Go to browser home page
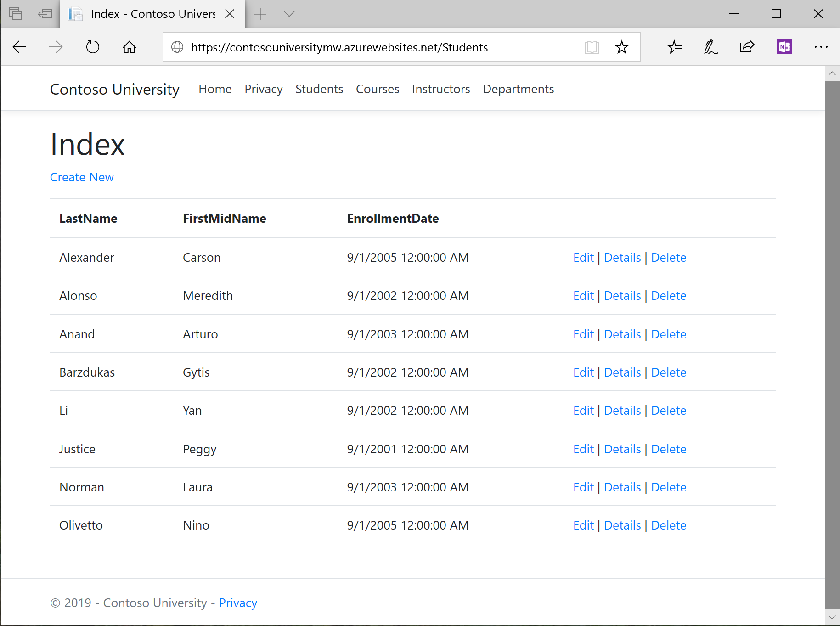 tap(130, 47)
